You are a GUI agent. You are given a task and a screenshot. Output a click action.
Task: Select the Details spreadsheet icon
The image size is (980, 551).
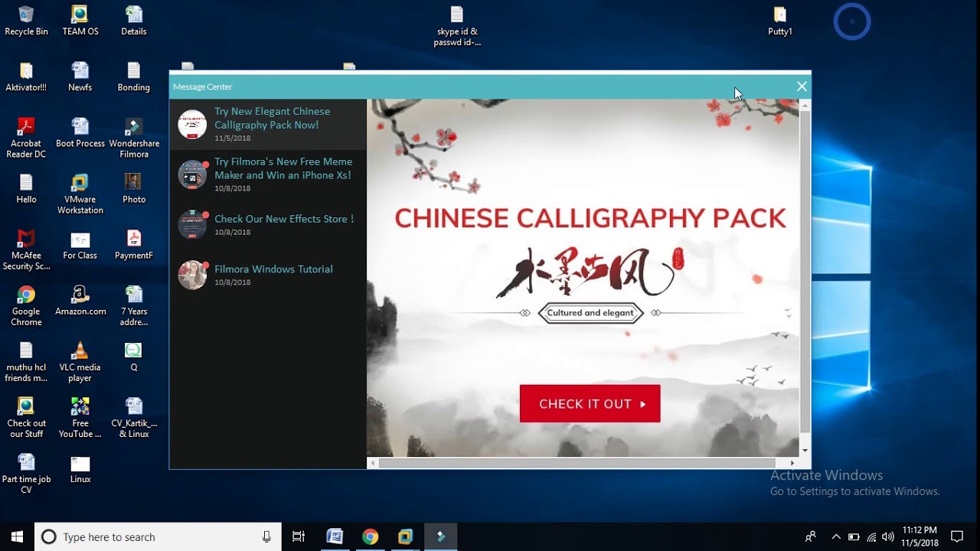[x=134, y=21]
